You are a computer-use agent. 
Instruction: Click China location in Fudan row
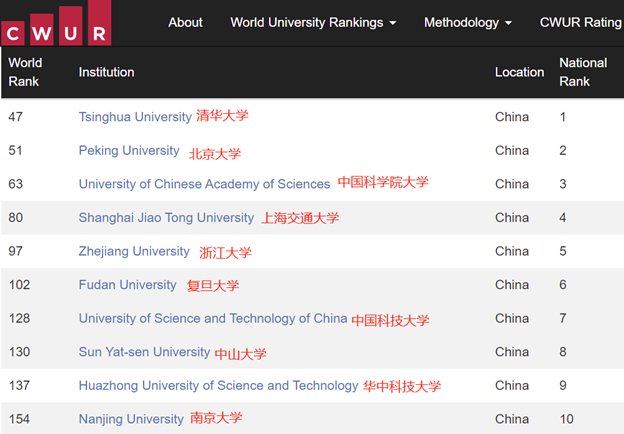point(512,284)
